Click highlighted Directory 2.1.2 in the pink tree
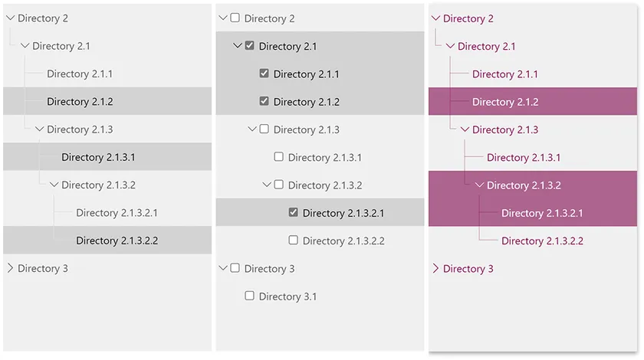This screenshot has width=644, height=360. (x=505, y=102)
